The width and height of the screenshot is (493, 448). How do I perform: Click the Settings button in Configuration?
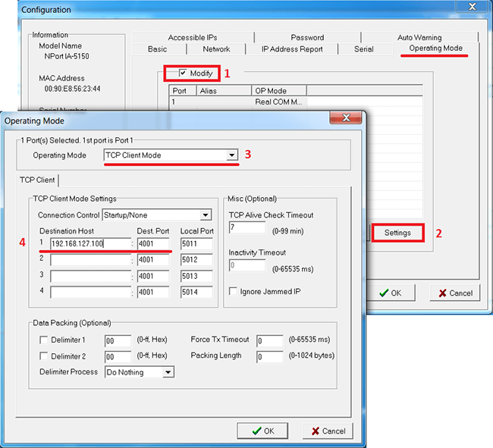point(397,233)
